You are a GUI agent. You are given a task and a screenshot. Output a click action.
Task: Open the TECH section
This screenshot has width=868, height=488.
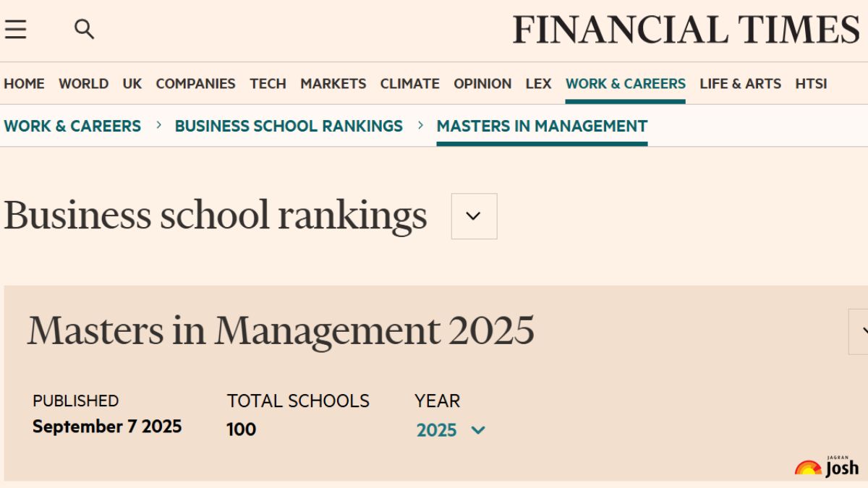pos(268,84)
